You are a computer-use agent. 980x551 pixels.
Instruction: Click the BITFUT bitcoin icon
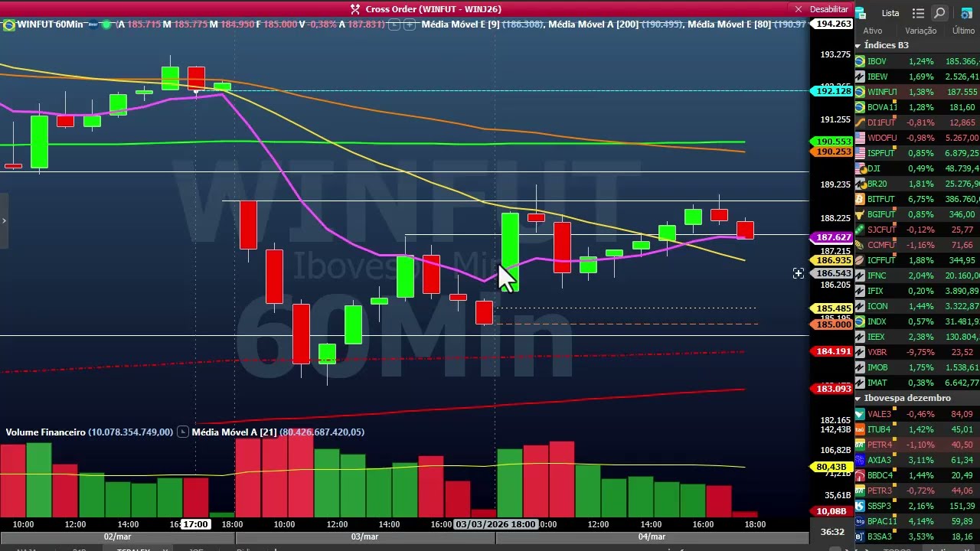click(x=860, y=199)
